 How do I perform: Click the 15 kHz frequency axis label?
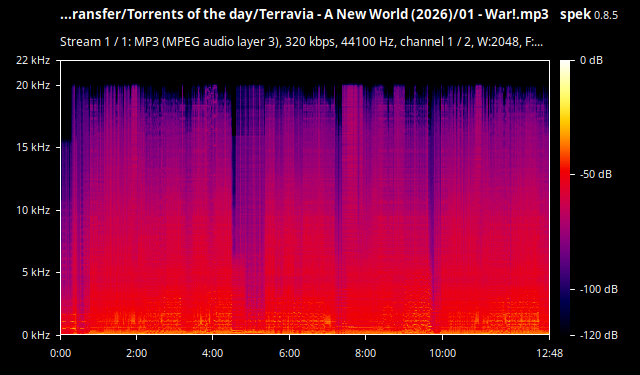[x=33, y=147]
